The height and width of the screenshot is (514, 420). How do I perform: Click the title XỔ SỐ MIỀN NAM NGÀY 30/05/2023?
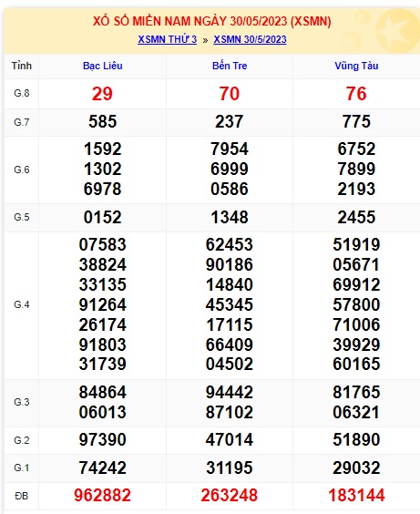click(190, 22)
